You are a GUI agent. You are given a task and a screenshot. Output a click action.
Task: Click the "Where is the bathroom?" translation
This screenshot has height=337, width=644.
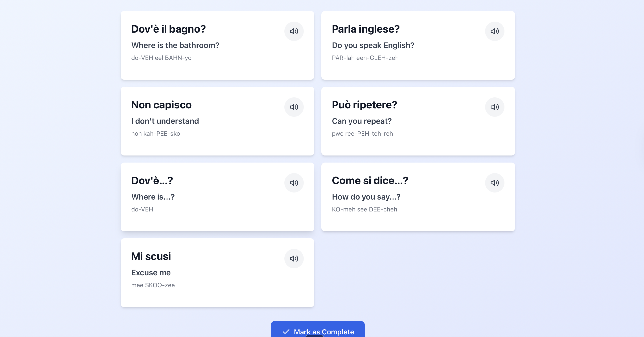point(175,45)
